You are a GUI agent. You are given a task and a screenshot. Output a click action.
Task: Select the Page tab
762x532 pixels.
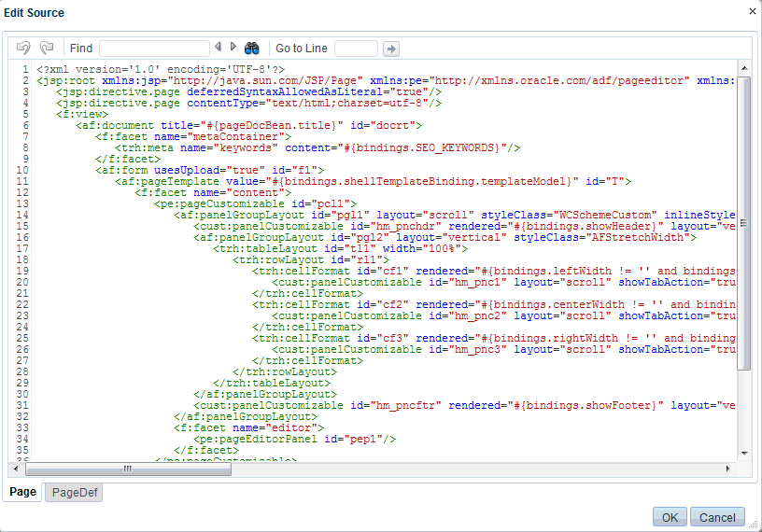pos(22,492)
